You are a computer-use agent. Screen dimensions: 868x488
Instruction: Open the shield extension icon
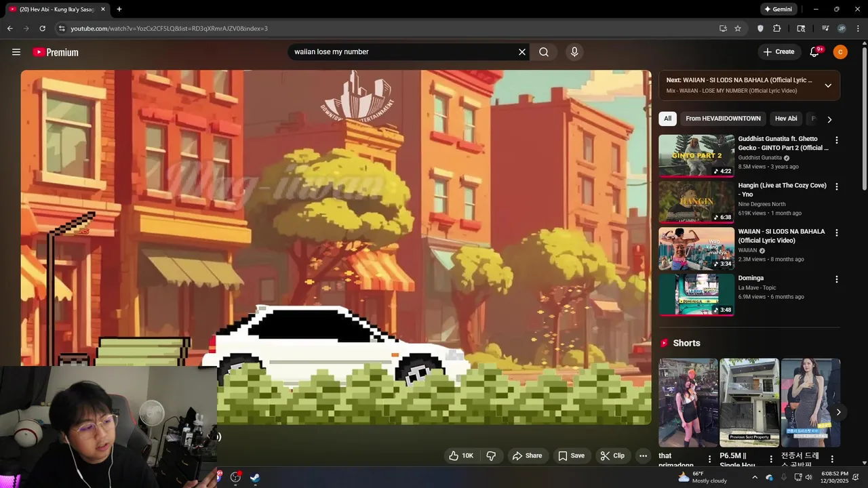(x=760, y=28)
